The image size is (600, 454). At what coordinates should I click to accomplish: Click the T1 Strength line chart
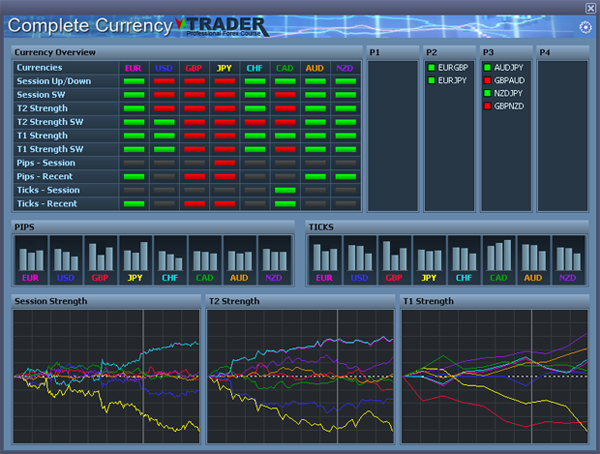pos(494,376)
